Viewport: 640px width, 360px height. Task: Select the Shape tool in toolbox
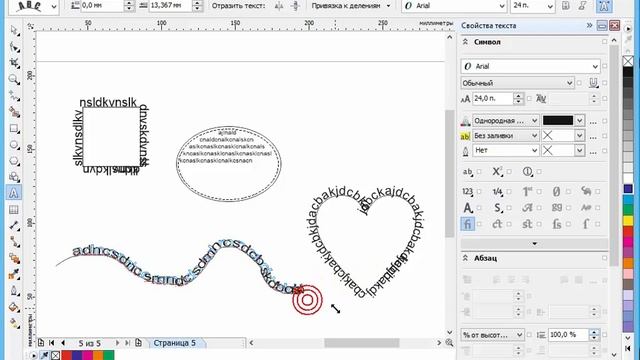[x=14, y=47]
